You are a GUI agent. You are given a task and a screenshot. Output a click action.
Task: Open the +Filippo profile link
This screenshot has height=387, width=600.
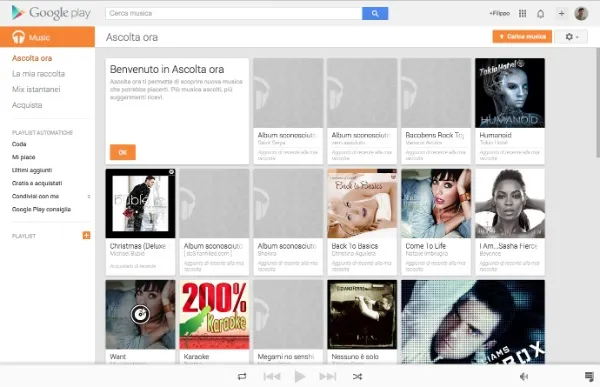pos(499,13)
